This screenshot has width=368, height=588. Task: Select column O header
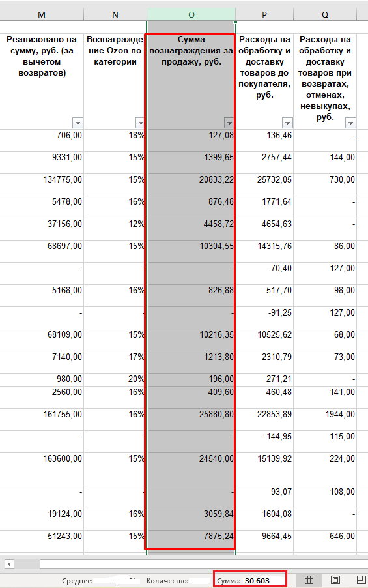pyautogui.click(x=191, y=14)
